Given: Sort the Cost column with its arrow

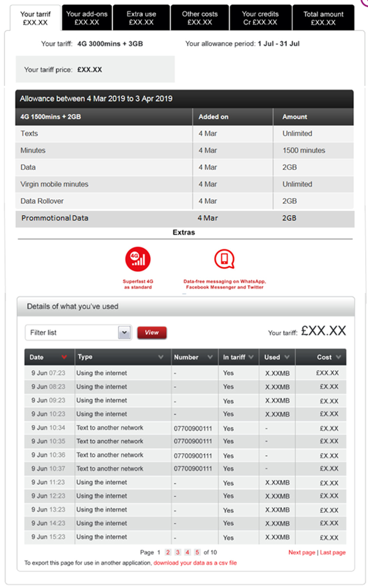Looking at the screenshot, I should click(338, 357).
